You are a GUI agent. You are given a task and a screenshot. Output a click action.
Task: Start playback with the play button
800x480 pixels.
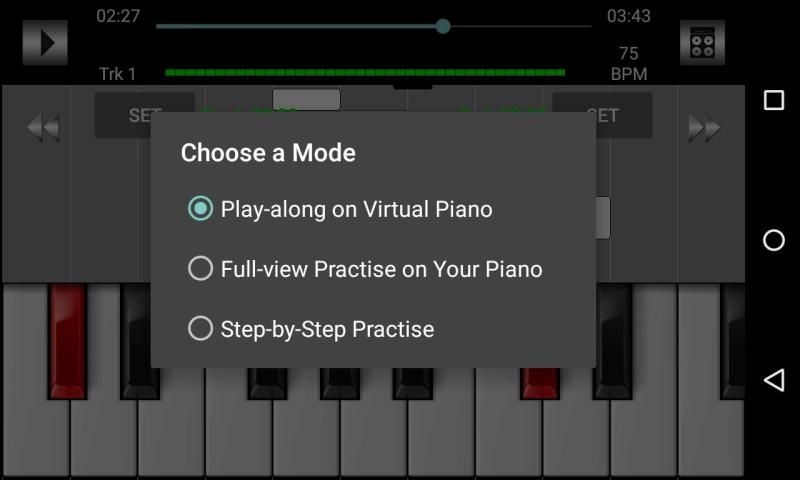coord(45,43)
